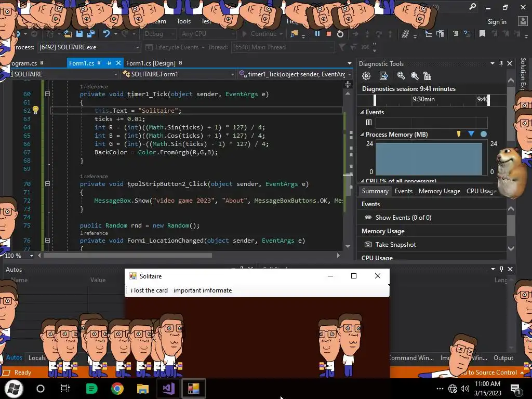The image size is (532, 399).
Task: Open the Output tab at bottom
Action: pyautogui.click(x=503, y=357)
